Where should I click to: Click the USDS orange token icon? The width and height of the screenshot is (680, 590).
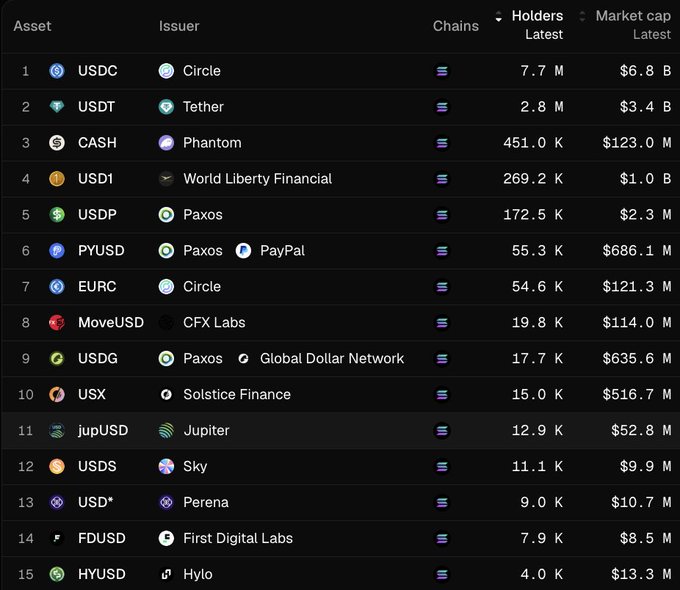57,467
